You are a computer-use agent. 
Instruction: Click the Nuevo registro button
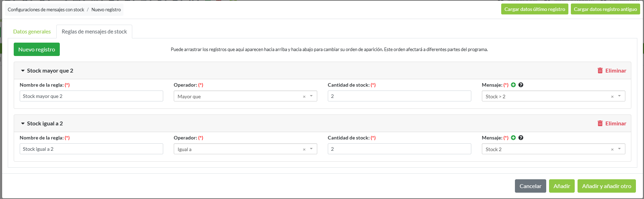click(x=37, y=49)
